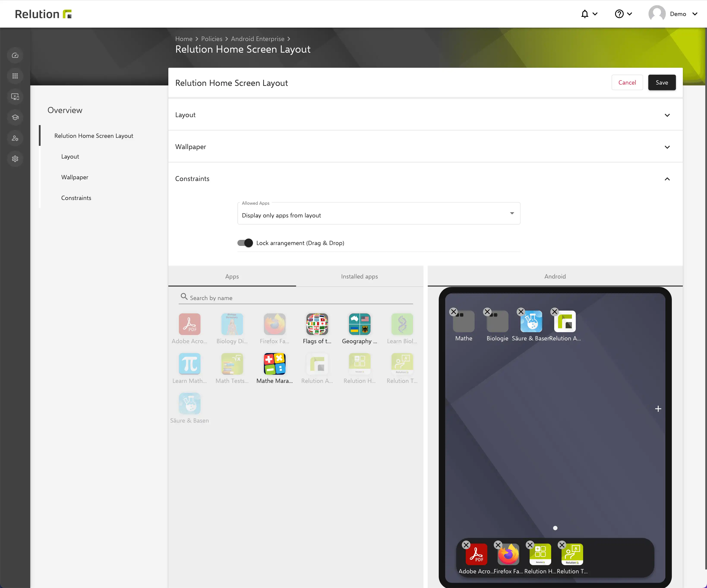
Task: Switch to the Apps tab
Action: pyautogui.click(x=232, y=276)
